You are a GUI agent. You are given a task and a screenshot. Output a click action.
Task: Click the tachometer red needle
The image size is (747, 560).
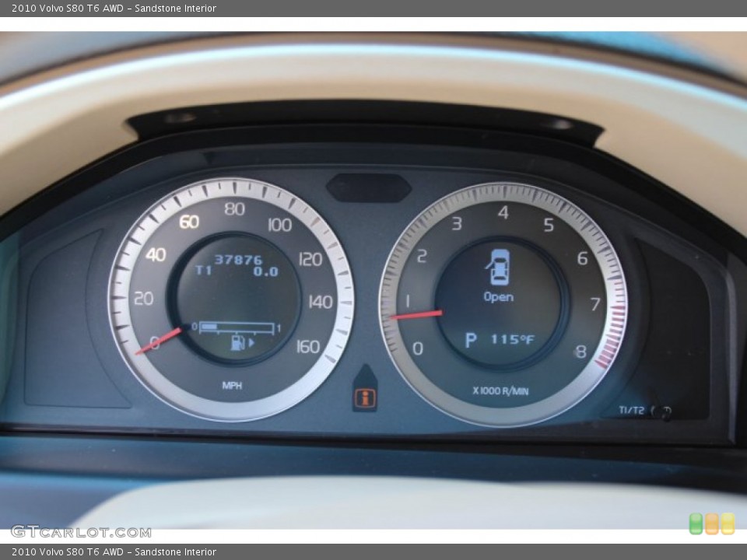416,315
